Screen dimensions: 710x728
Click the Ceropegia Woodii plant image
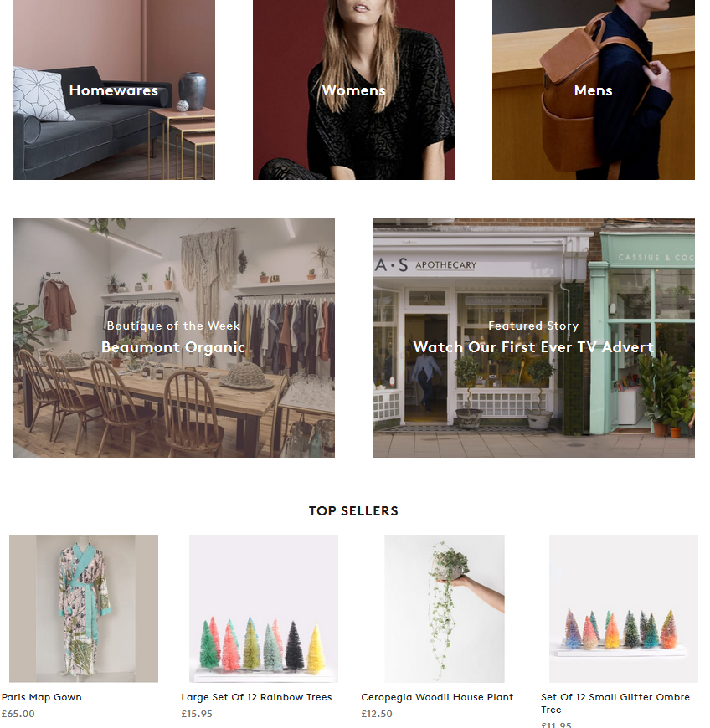[x=445, y=608]
